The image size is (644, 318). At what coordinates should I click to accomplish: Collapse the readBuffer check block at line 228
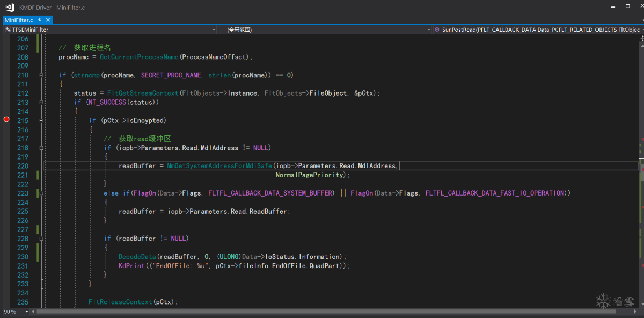coord(41,238)
